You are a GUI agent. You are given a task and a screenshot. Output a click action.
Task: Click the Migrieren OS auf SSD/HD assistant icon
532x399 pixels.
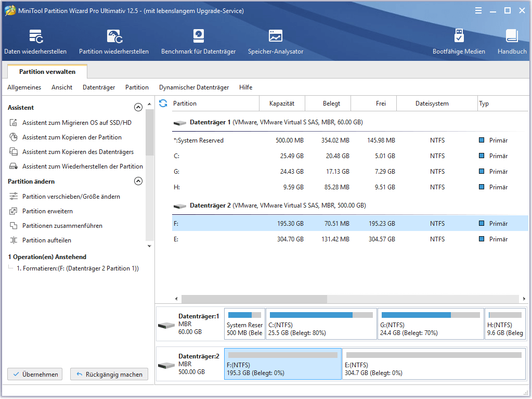[13, 122]
